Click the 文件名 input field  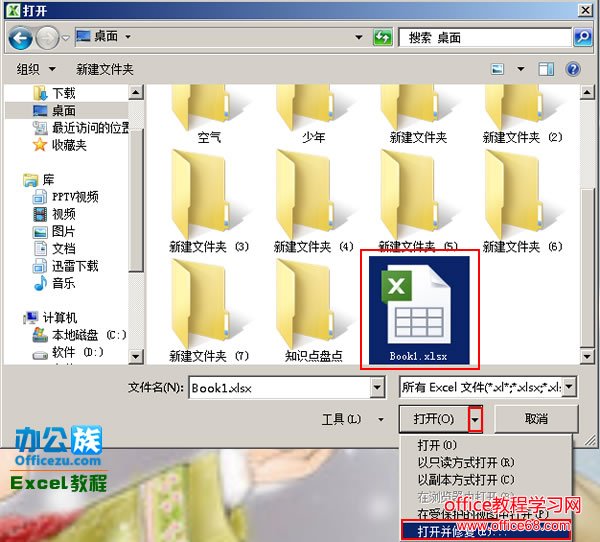[x=280, y=388]
